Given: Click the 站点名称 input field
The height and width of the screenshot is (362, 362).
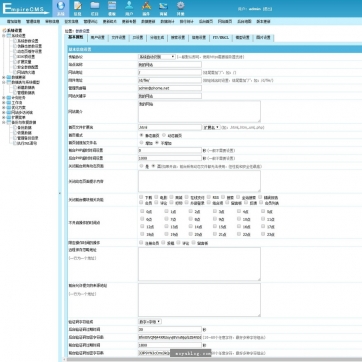Looking at the screenshot, I should click(170, 65).
